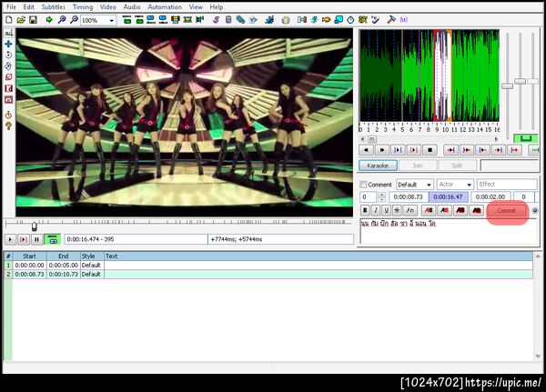Click the start time field 0:00:08.73
The width and height of the screenshot is (546, 392).
pyautogui.click(x=408, y=197)
